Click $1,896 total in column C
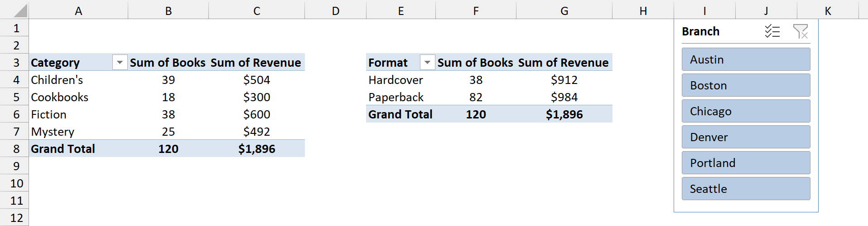This screenshot has width=868, height=226. pos(257,149)
